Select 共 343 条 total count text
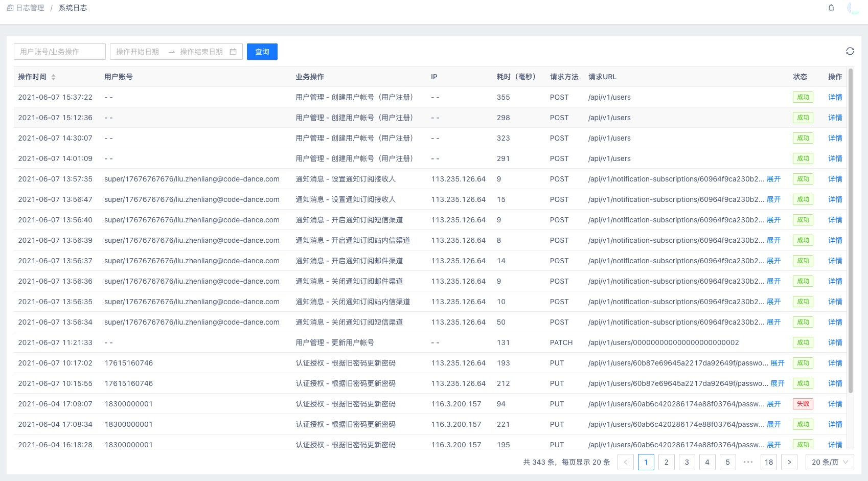 point(539,462)
